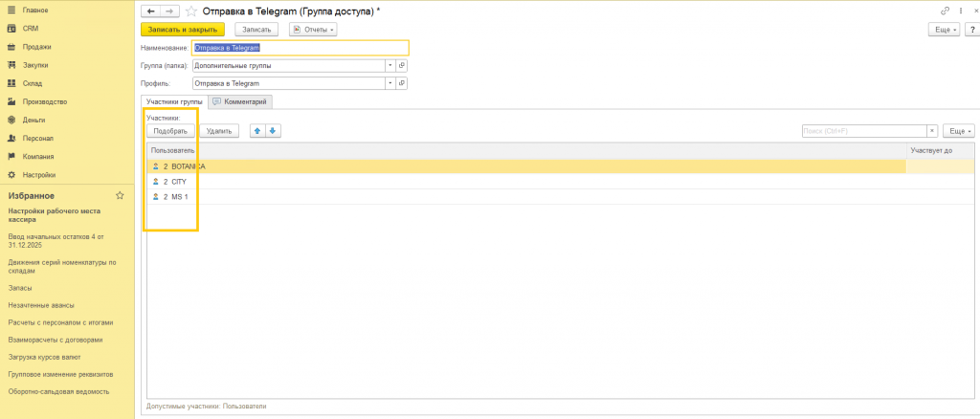
Task: Open Незачтенные авансы favorite
Action: tap(41, 305)
